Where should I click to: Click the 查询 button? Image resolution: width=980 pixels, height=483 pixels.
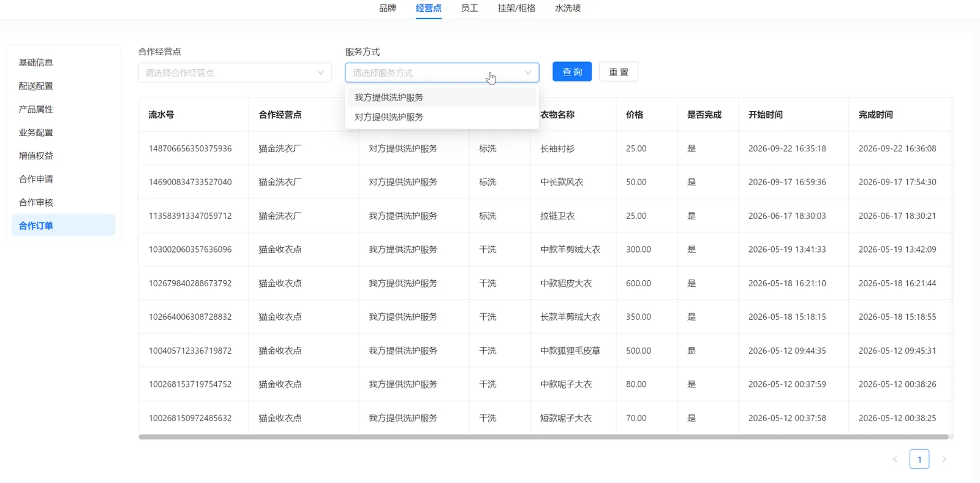coord(572,72)
